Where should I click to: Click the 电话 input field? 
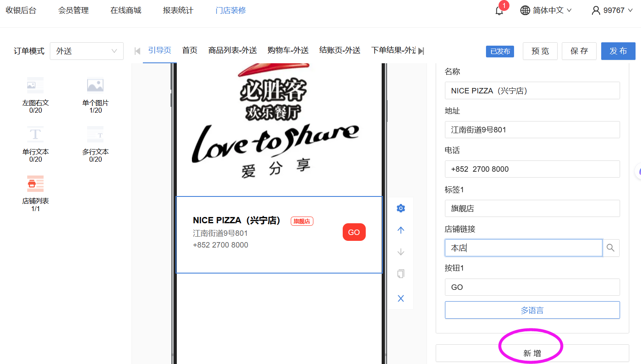(532, 169)
